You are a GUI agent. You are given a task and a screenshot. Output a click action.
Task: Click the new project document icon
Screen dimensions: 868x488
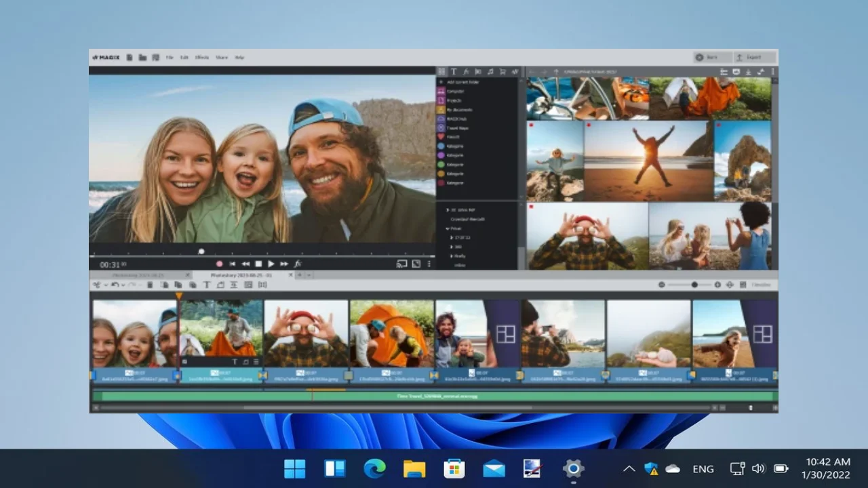click(130, 58)
